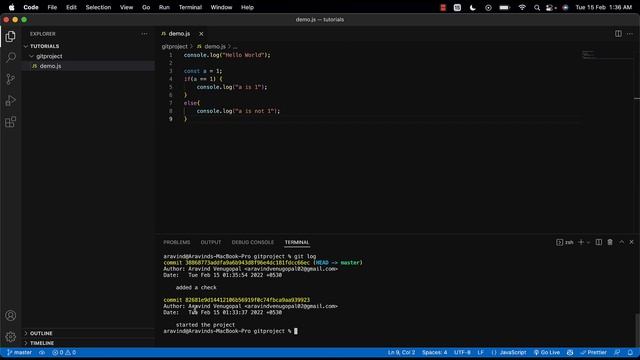Click the terminal scrollbar thumb
This screenshot has height=360, width=640.
click(x=637, y=330)
